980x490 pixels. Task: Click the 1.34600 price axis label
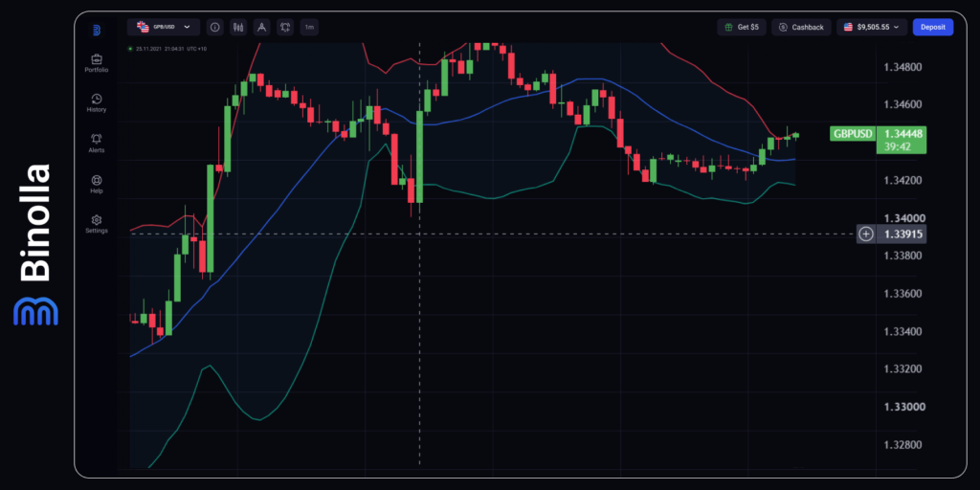click(x=902, y=104)
